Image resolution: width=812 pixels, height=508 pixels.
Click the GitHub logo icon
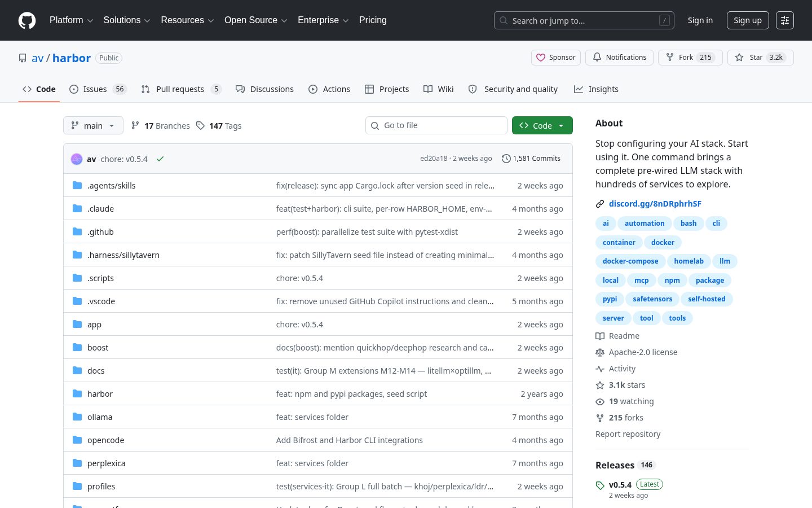coord(27,20)
